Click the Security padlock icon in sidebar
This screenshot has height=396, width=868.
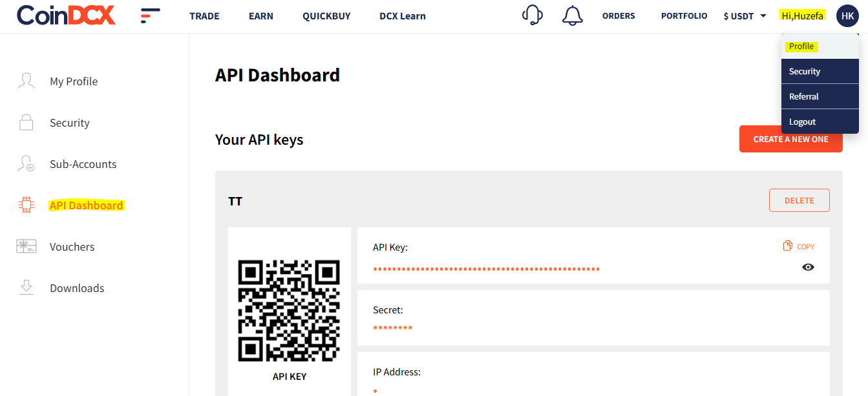[x=26, y=122]
